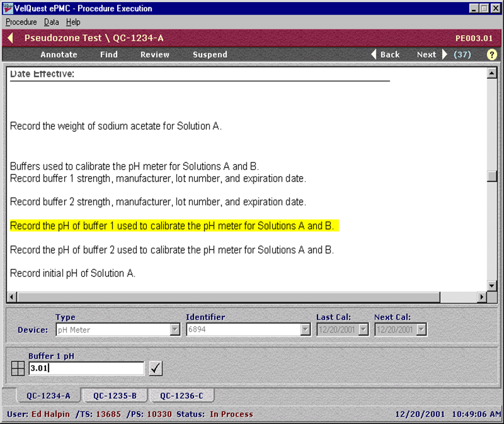Click the VelQuest ePMC title bar icon
The height and width of the screenshot is (424, 504).
tap(9, 8)
